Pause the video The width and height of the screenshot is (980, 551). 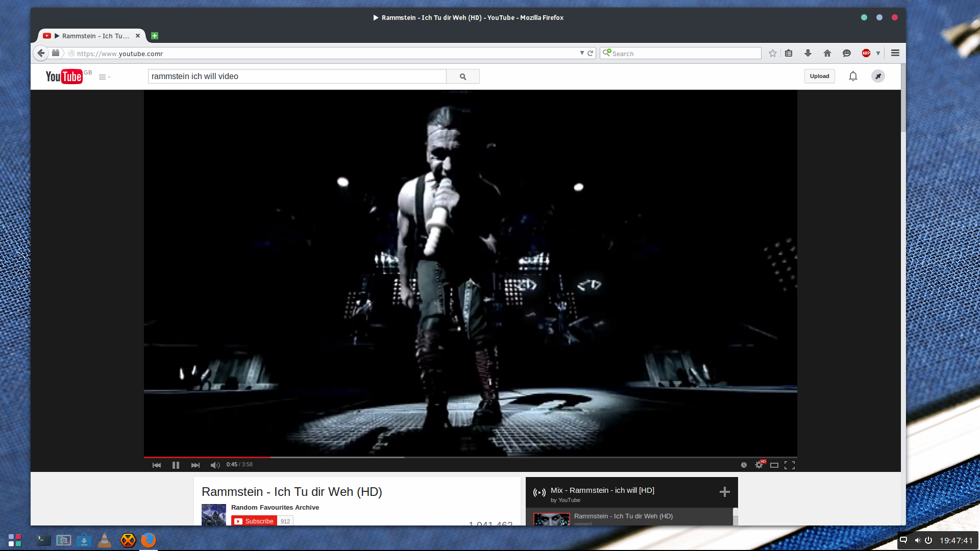pos(176,465)
